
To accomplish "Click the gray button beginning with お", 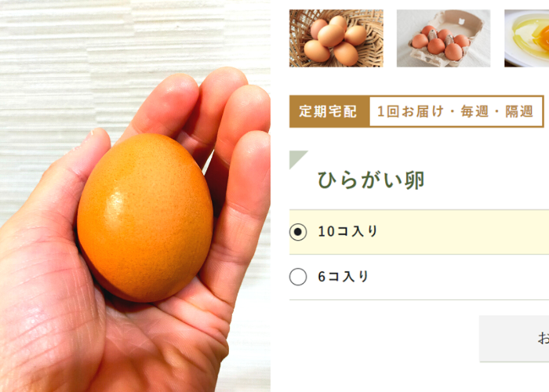I will pyautogui.click(x=514, y=339).
